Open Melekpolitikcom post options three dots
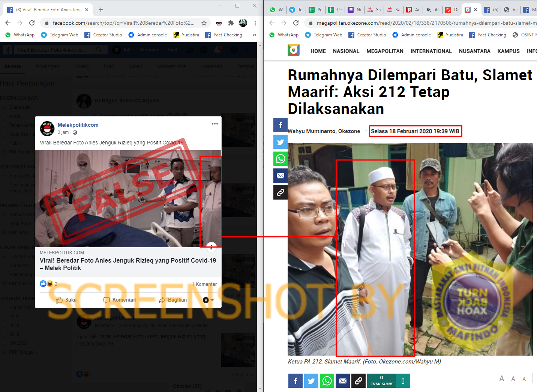The image size is (537, 392). coord(215,124)
